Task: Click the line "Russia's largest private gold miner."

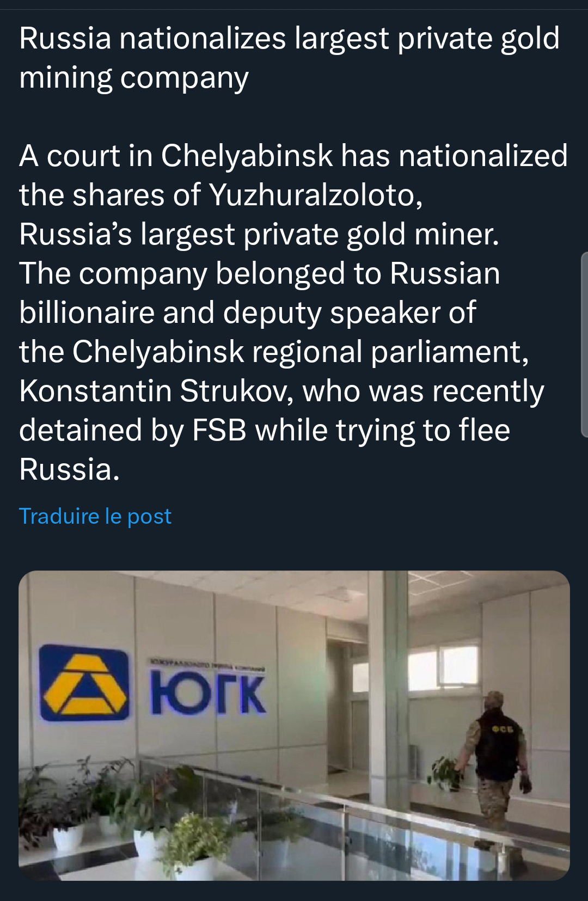Action: 259,234
